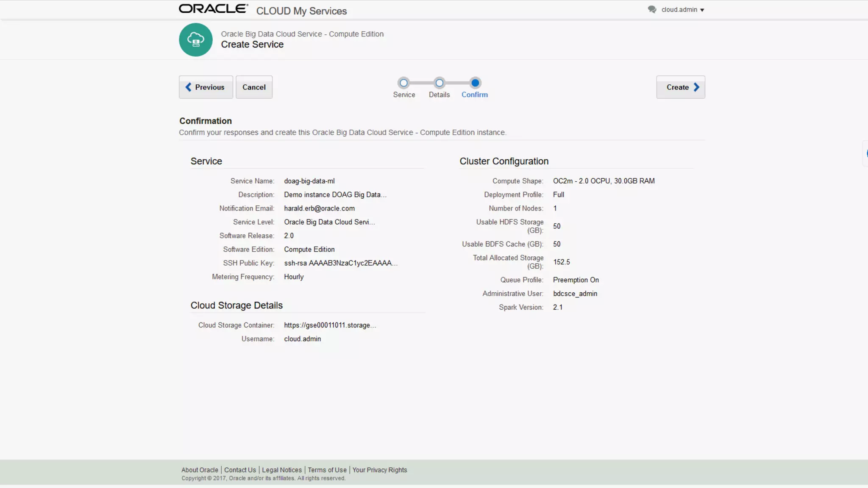Image resolution: width=868 pixels, height=488 pixels.
Task: Click the chat bubble notification icon
Action: coord(652,9)
